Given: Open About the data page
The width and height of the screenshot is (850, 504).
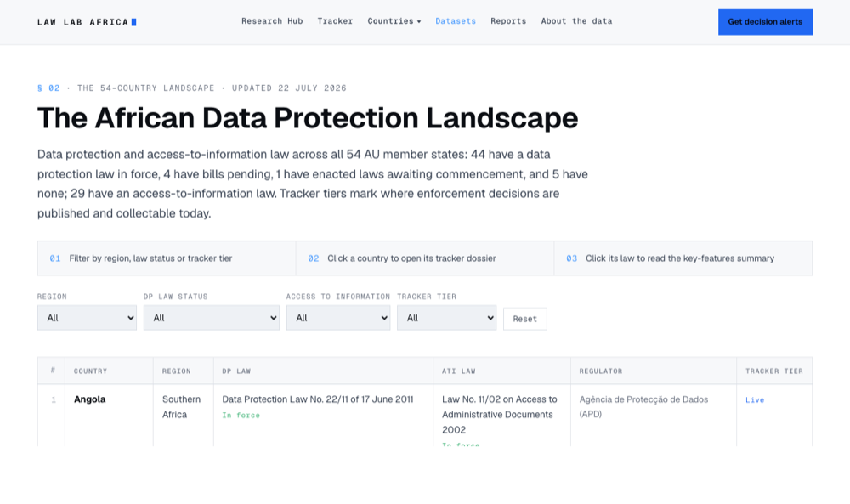Looking at the screenshot, I should click(576, 21).
